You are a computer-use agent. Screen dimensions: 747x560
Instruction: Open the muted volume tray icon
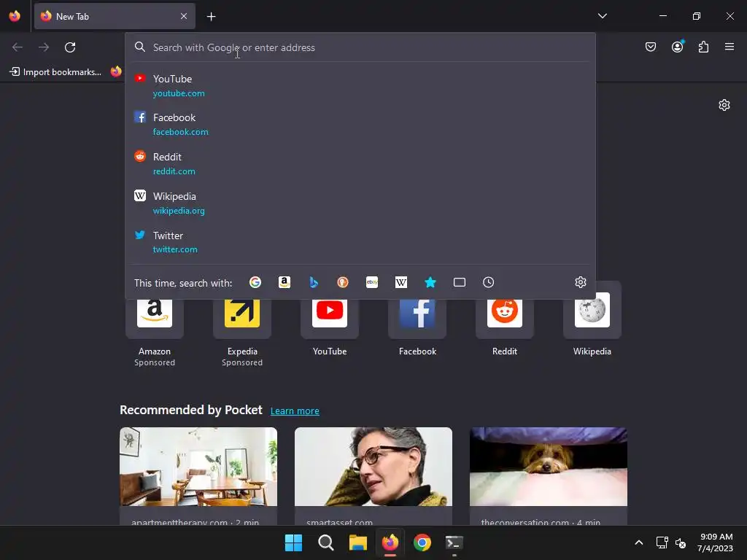(681, 542)
